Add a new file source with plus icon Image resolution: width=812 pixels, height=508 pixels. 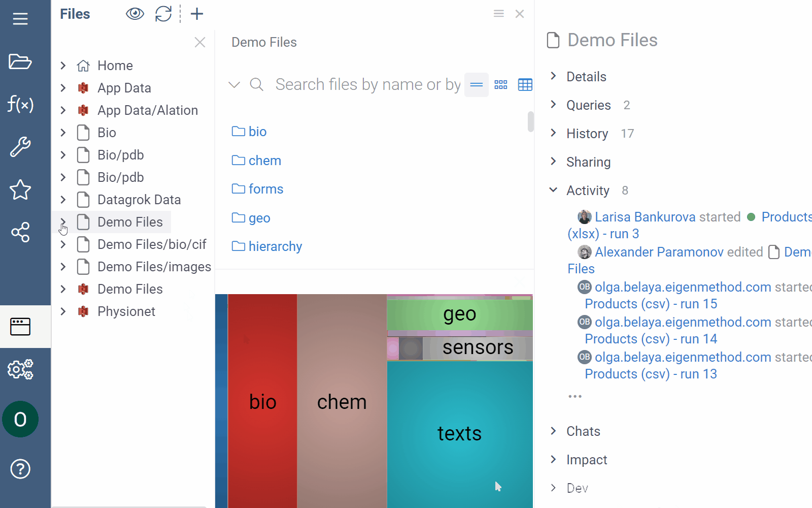coord(197,14)
